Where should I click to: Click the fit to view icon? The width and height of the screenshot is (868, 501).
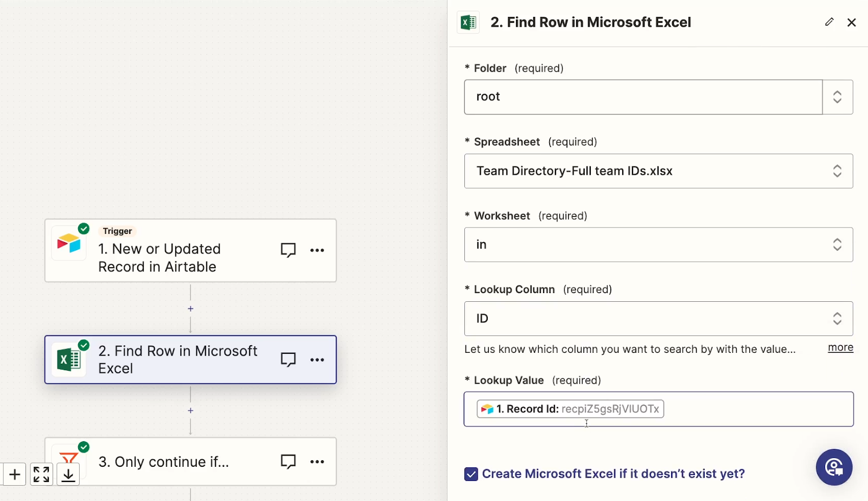41,475
